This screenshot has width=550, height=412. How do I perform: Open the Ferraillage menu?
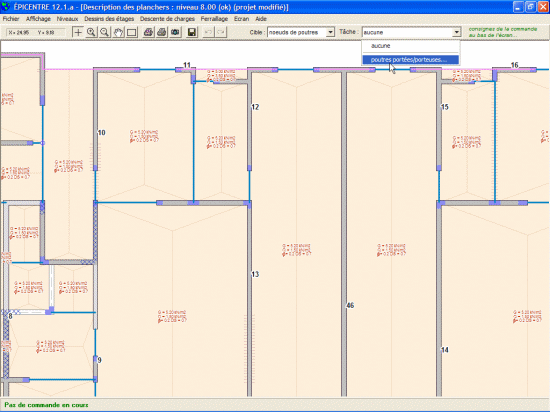pos(214,19)
